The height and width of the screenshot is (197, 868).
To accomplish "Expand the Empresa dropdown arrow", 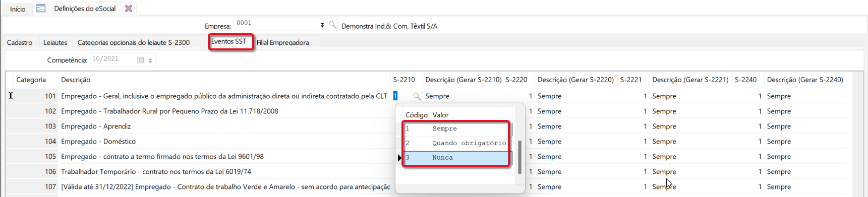I will click(322, 25).
